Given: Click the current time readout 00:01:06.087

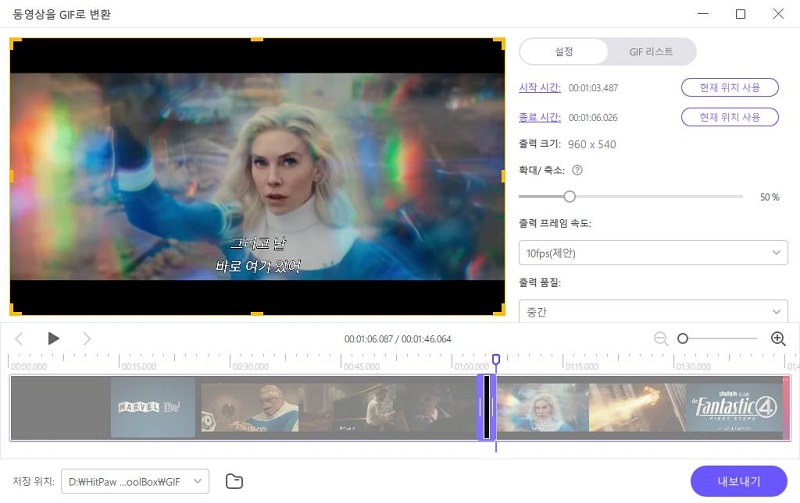Looking at the screenshot, I should point(368,339).
